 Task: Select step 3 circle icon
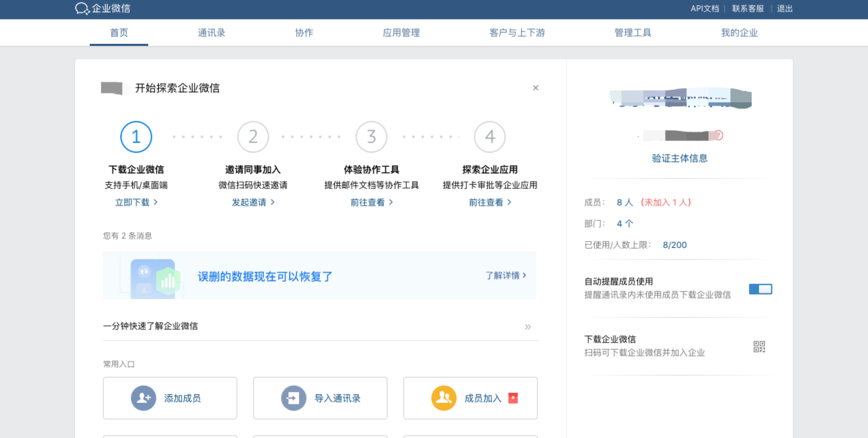tap(371, 137)
